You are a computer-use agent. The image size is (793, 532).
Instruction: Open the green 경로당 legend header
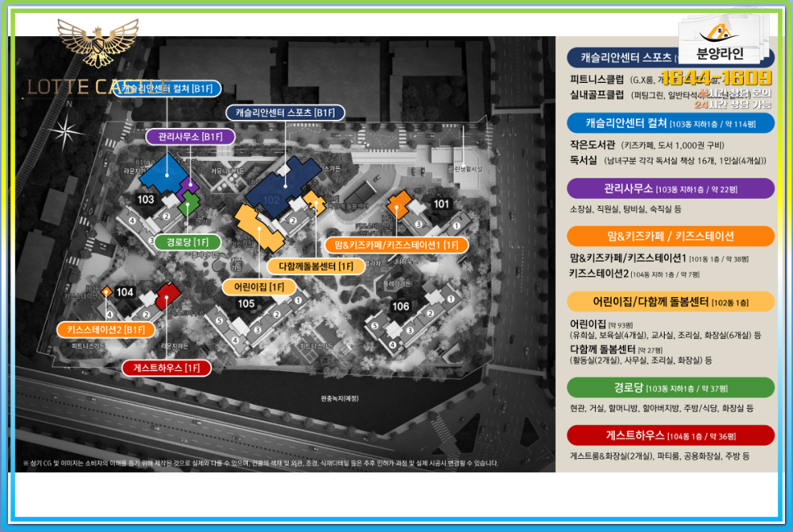671,388
